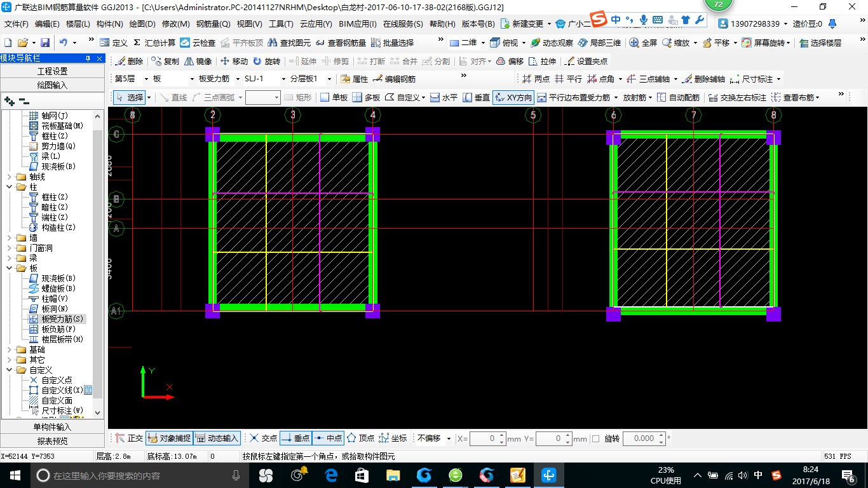The height and width of the screenshot is (488, 868).
Task: Click 工程设置 navigation button
Action: [53, 71]
